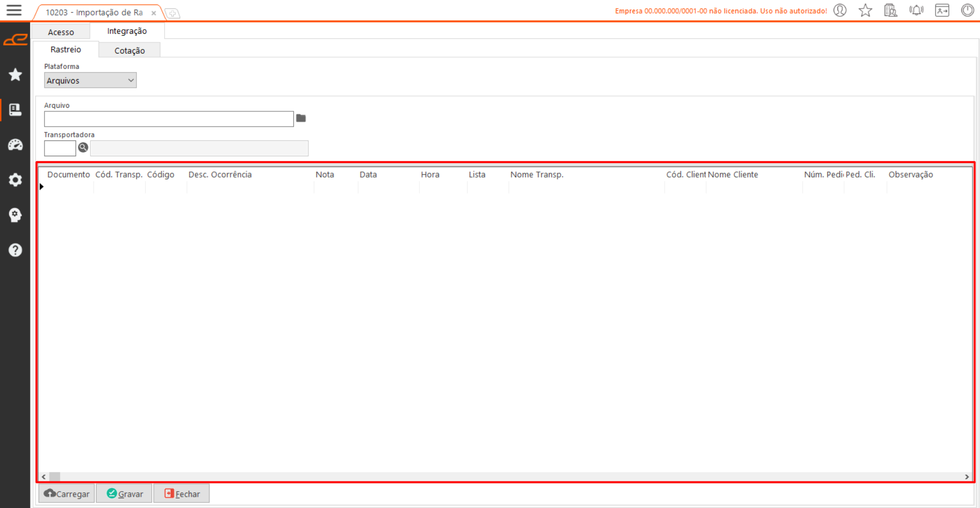The image size is (980, 508).
Task: Open settings gear in the sidebar
Action: 15,180
